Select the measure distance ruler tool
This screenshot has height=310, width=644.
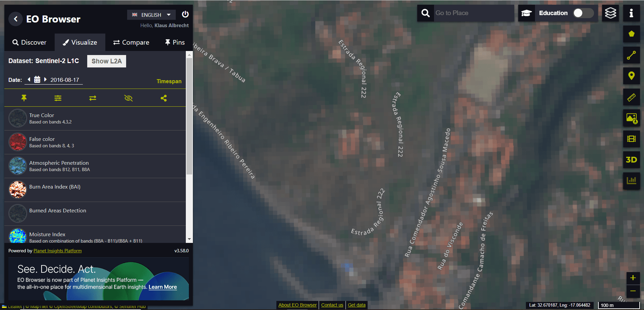[x=631, y=97]
